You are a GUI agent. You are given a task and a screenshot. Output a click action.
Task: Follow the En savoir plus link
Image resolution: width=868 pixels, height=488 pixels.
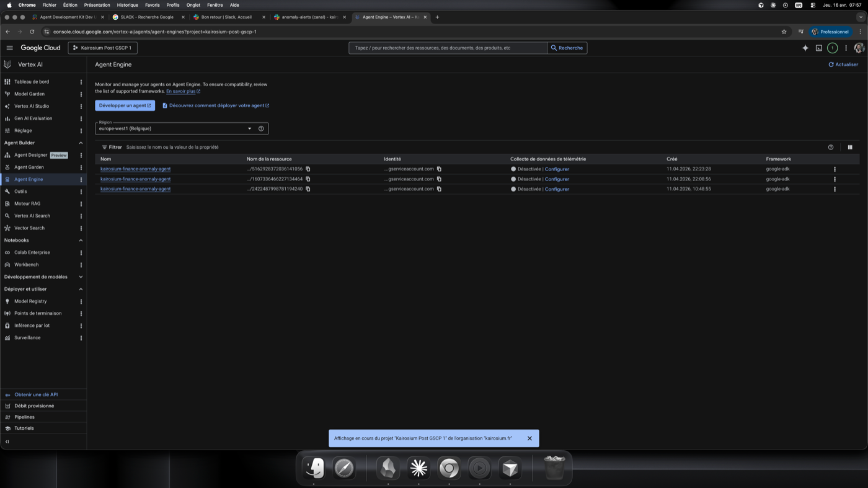pos(183,91)
